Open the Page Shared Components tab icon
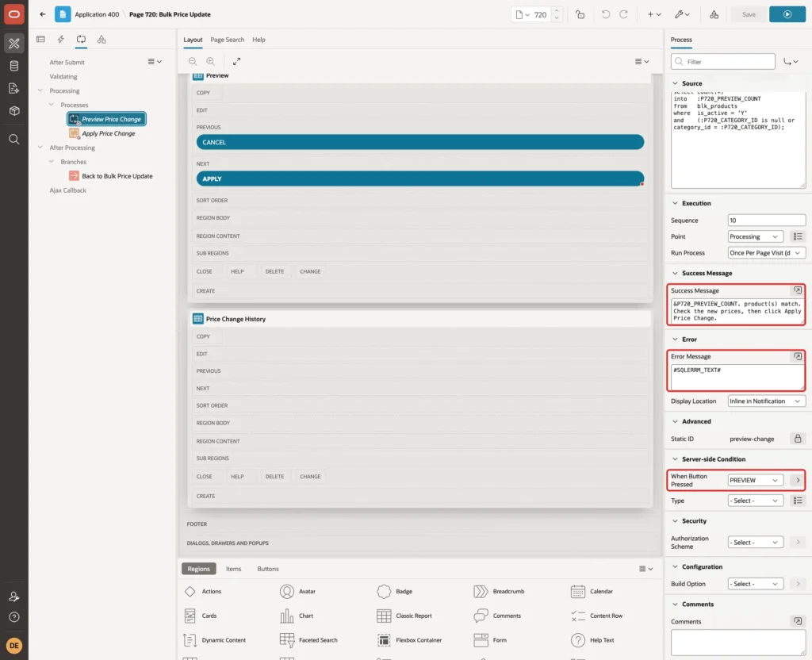The height and width of the screenshot is (660, 812). pos(101,40)
